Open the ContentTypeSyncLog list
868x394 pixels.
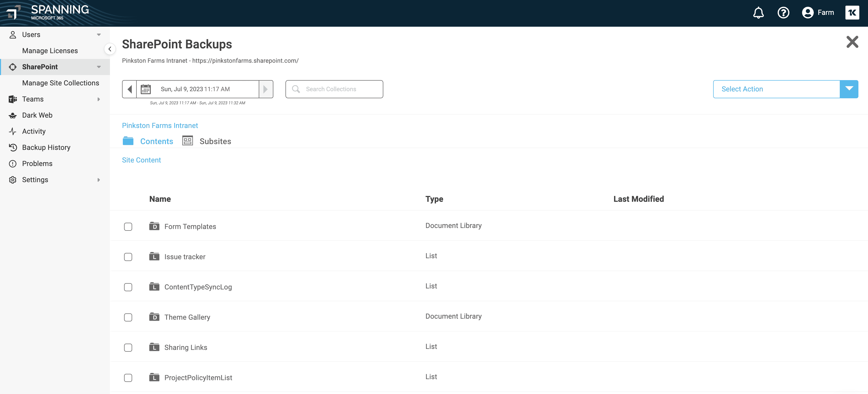[x=198, y=287]
